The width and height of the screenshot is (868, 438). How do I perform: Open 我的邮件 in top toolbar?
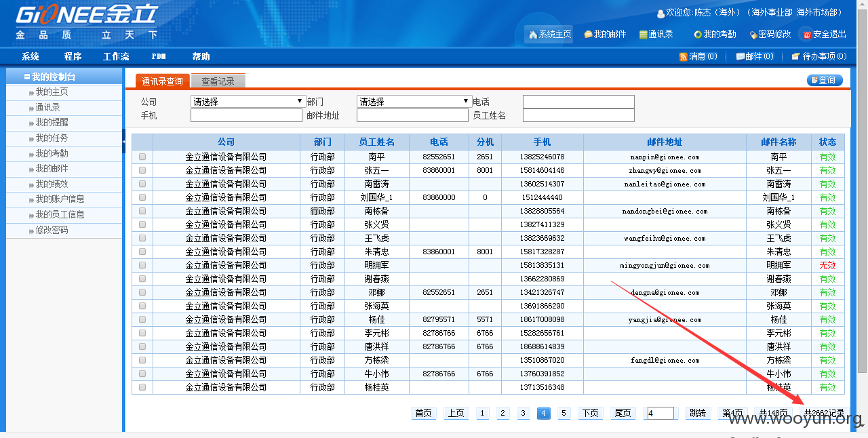[x=606, y=34]
